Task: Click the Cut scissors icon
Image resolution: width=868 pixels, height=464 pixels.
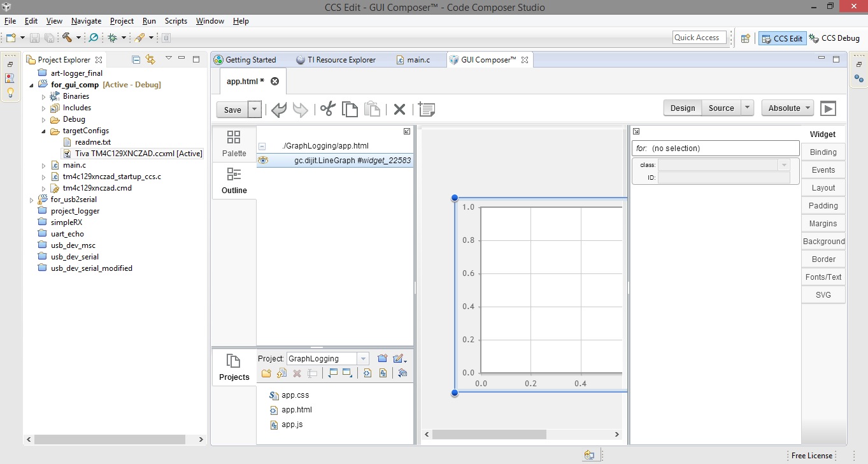Action: [x=327, y=109]
